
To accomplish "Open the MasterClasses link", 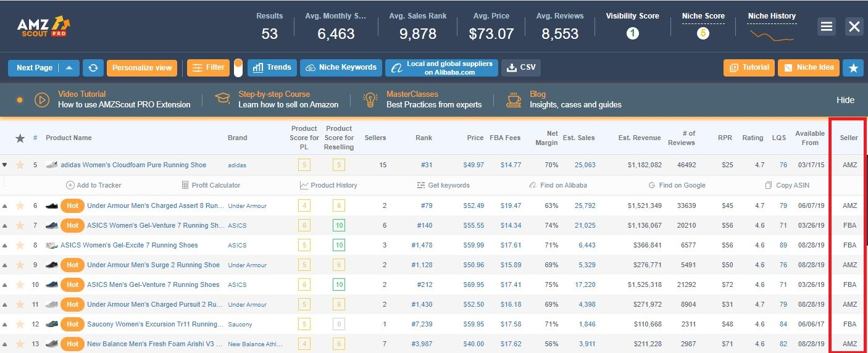I will pyautogui.click(x=412, y=94).
